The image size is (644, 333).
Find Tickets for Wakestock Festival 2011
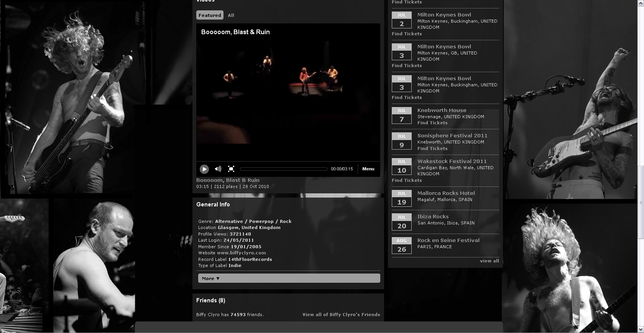[407, 180]
